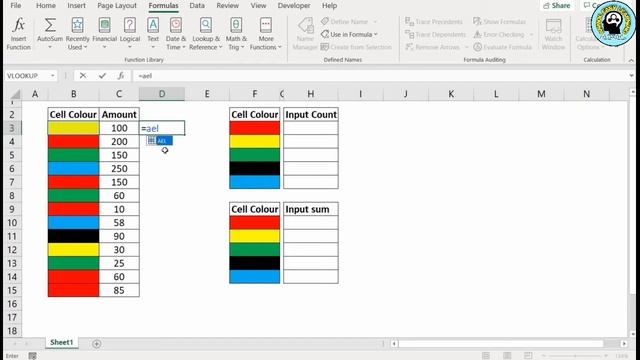This screenshot has height=360, width=640.
Task: Select row 3 header
Action: click(x=12, y=128)
